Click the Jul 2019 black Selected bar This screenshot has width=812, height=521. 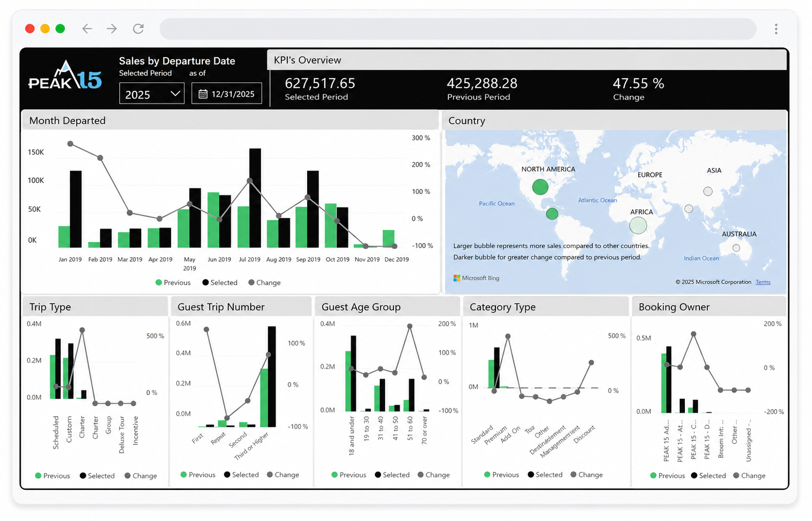tap(255, 198)
